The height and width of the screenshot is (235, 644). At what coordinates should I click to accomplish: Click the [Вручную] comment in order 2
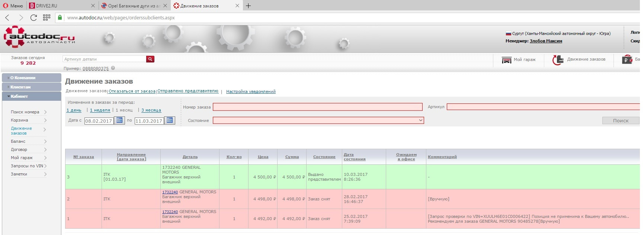tap(439, 199)
